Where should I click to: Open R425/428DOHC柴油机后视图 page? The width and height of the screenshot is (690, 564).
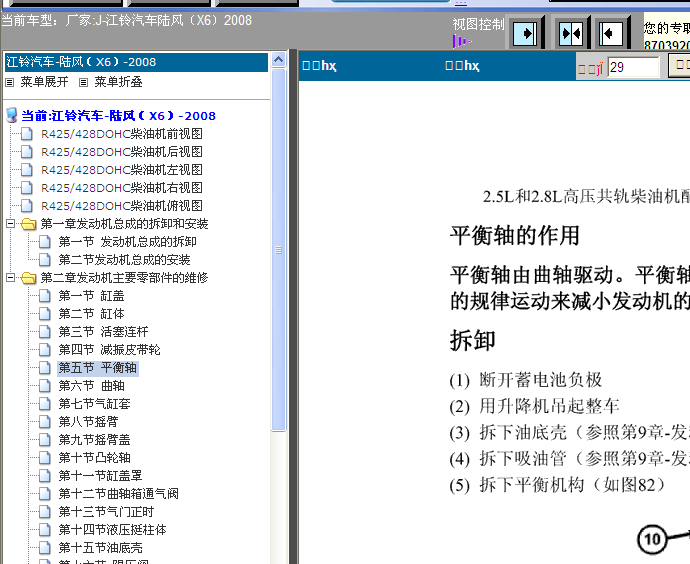coord(122,152)
